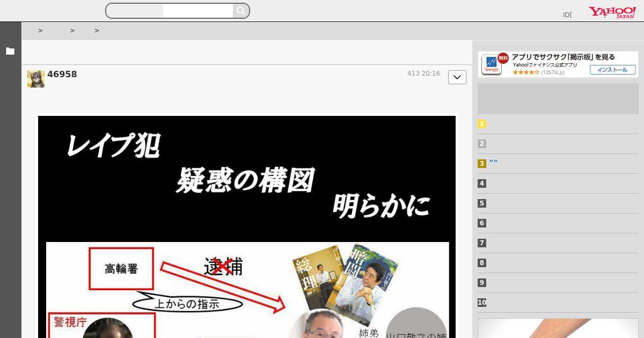Expand the post options dropdown arrow
The width and height of the screenshot is (644, 338).
(x=457, y=77)
